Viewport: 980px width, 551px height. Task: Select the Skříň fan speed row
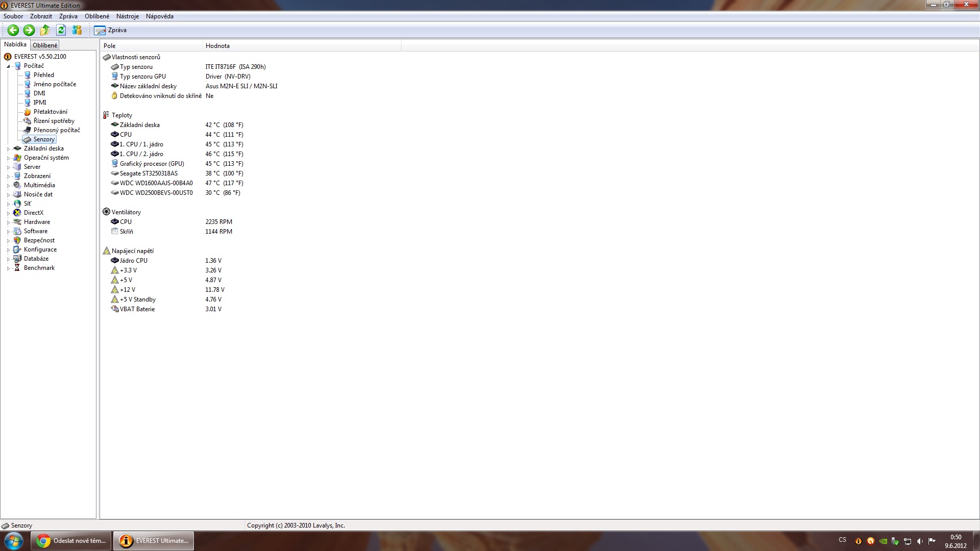tap(171, 232)
